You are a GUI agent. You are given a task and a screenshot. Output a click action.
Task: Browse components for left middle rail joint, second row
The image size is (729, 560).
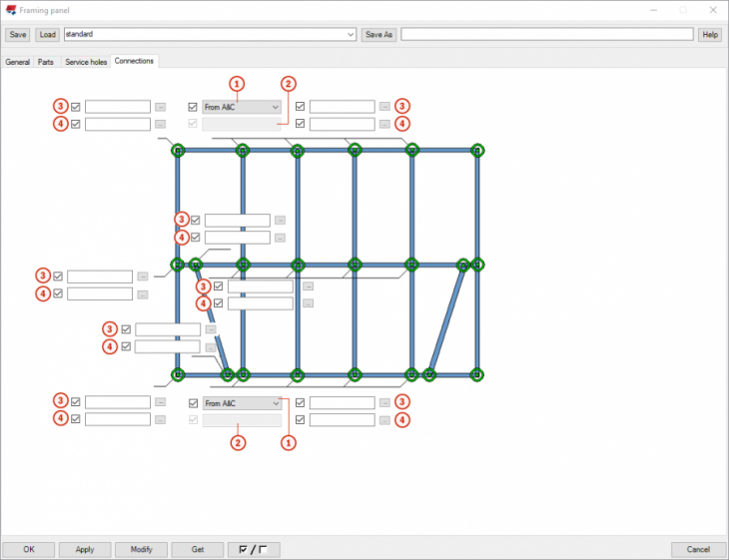pos(143,294)
